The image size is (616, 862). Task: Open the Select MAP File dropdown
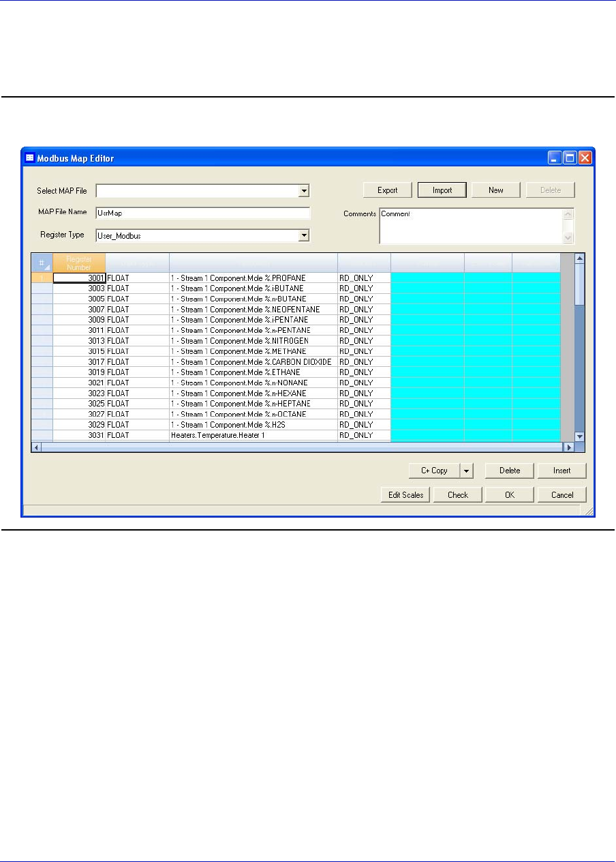click(305, 191)
